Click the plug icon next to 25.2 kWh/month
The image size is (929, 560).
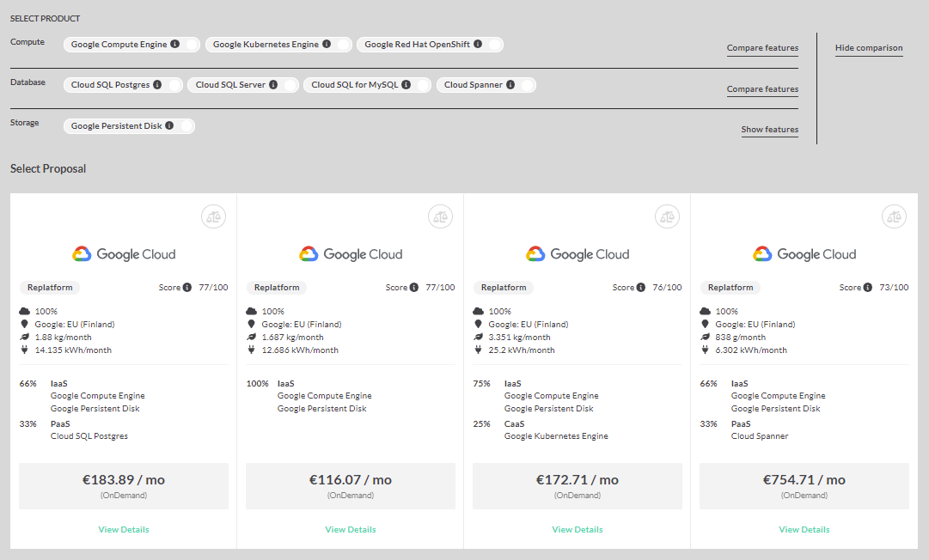pos(478,350)
